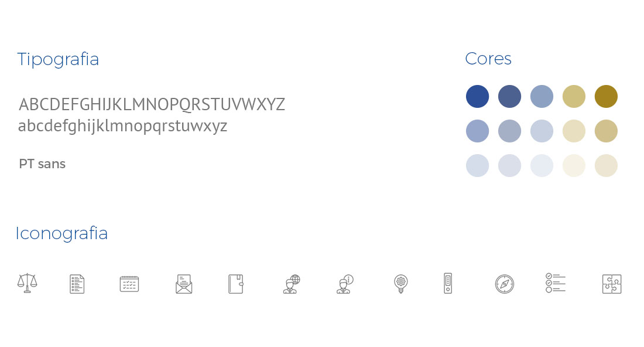This screenshot has width=644, height=347.
Task: Click the scales of justice icon
Action: point(27,283)
